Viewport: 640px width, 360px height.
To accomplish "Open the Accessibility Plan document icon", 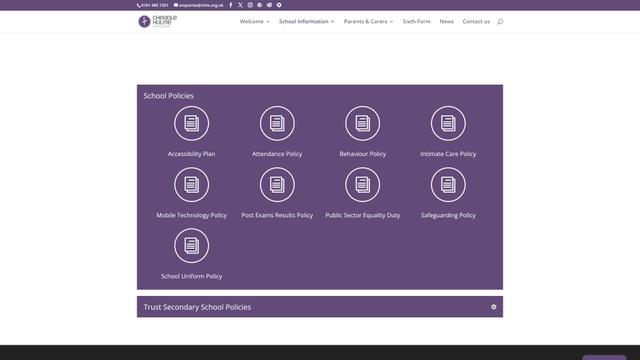I will (191, 123).
